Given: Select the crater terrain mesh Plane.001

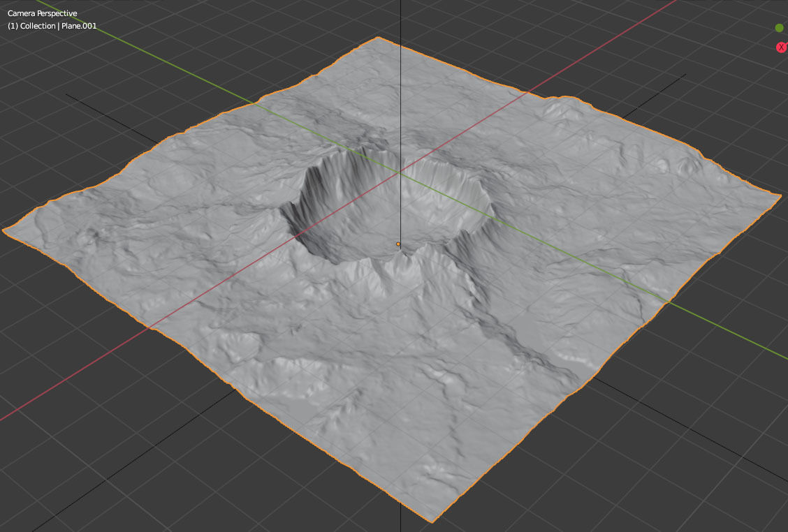Looking at the screenshot, I should pos(392,281).
